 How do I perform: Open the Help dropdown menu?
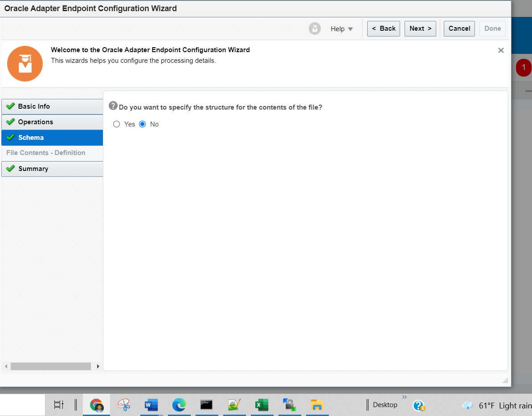342,29
